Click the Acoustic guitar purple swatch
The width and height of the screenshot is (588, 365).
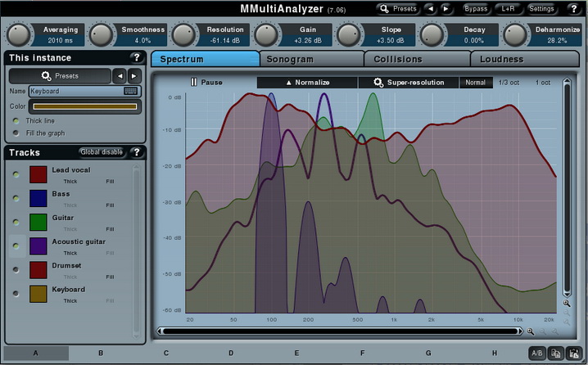38,246
